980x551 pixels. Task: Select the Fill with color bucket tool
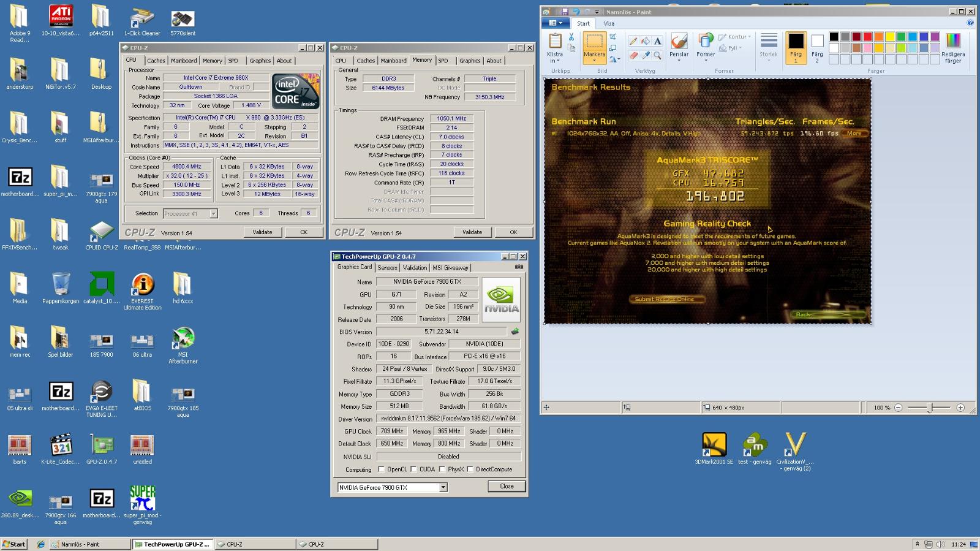pos(646,41)
